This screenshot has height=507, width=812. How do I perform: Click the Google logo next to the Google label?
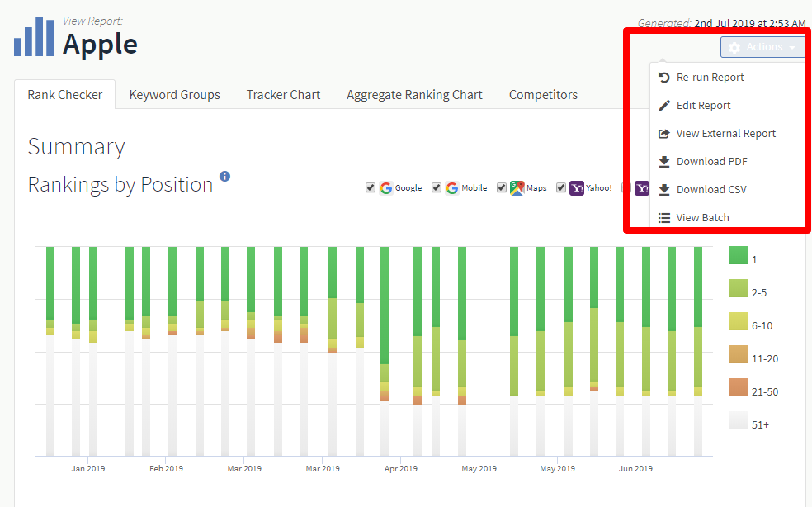coord(386,187)
